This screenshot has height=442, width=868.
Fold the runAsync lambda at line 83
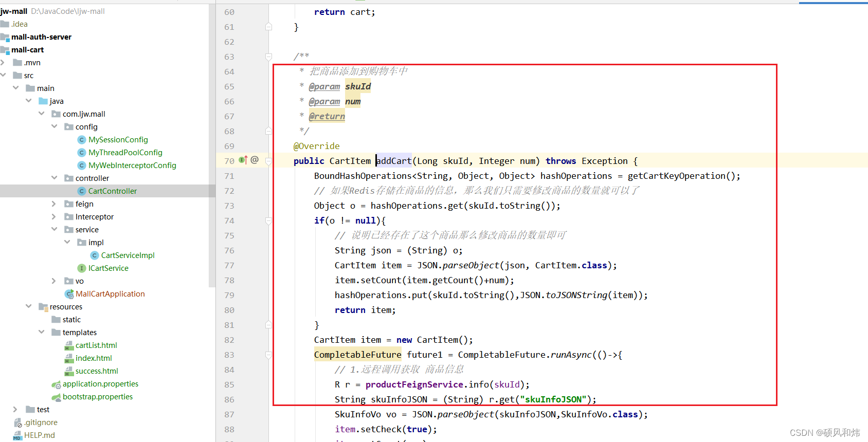[268, 355]
